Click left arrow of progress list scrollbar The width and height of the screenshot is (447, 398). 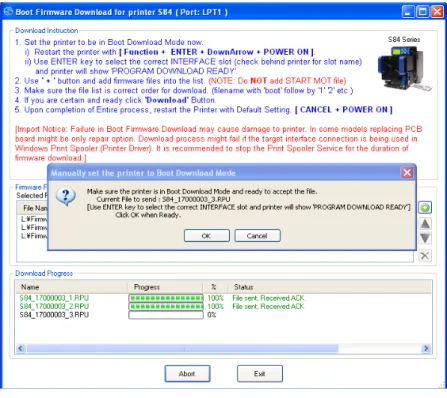click(21, 349)
